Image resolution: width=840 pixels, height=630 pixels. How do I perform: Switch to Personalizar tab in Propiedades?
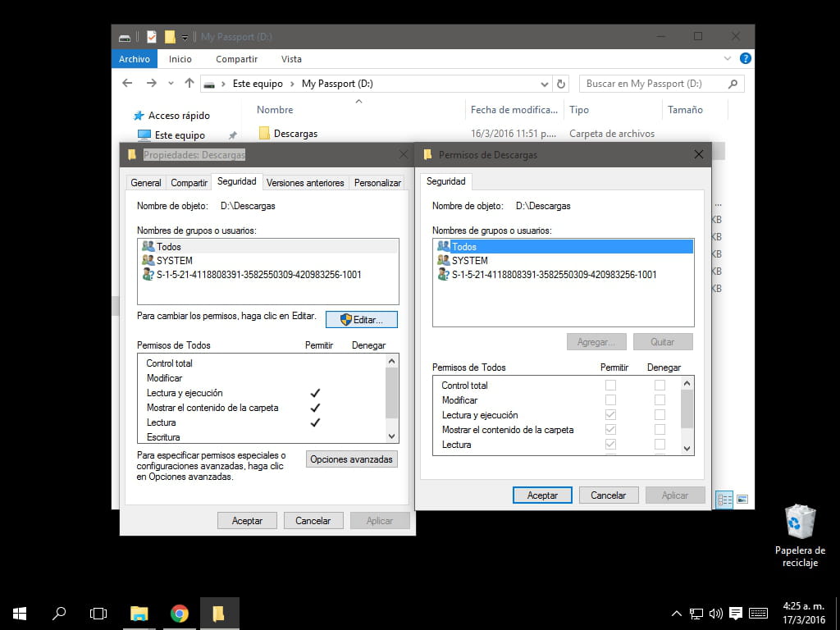(x=377, y=183)
